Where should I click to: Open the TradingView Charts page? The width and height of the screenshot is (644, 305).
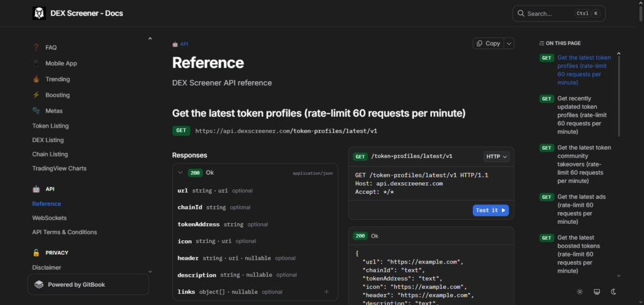(x=60, y=169)
